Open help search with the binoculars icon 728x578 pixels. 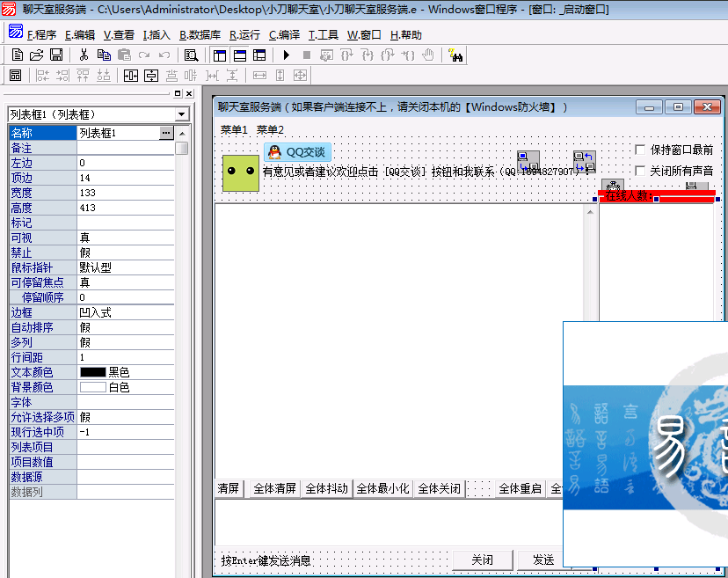pos(455,55)
